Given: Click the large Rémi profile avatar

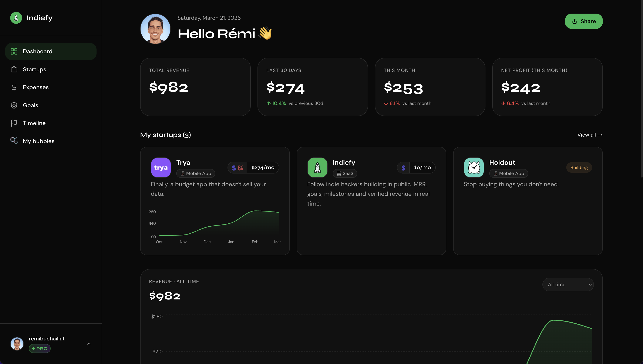Looking at the screenshot, I should pyautogui.click(x=155, y=29).
